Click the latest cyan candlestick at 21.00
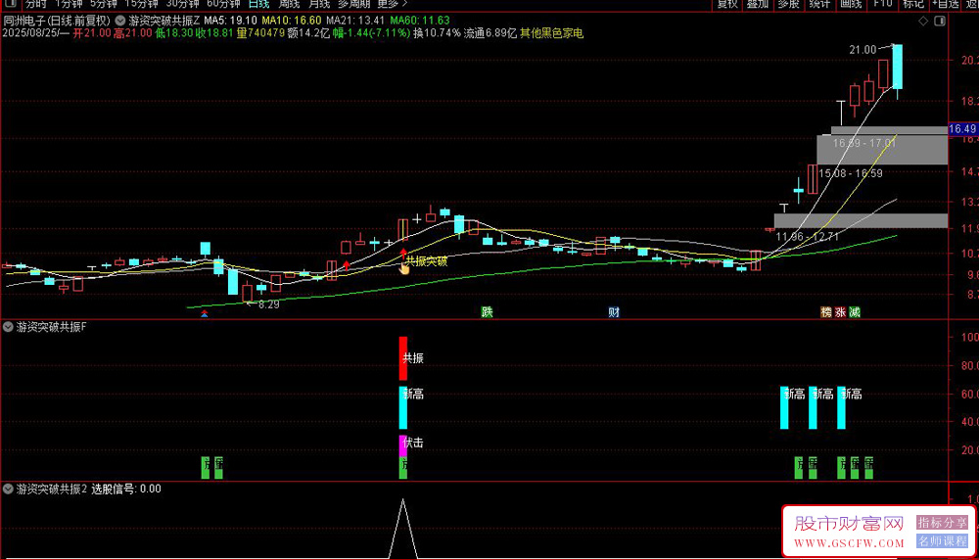The height and width of the screenshot is (560, 979). (897, 67)
